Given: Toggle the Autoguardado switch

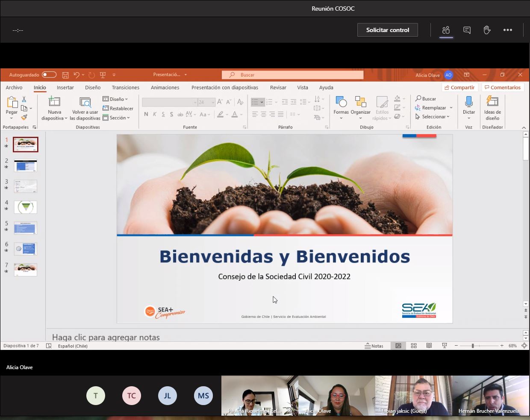Looking at the screenshot, I should [49, 75].
